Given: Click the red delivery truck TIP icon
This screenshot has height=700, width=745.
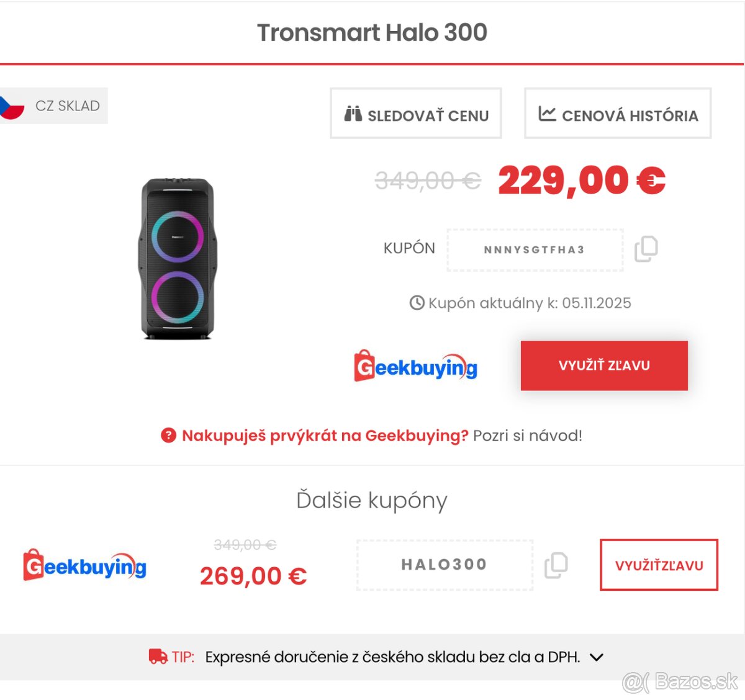Looking at the screenshot, I should point(158,656).
